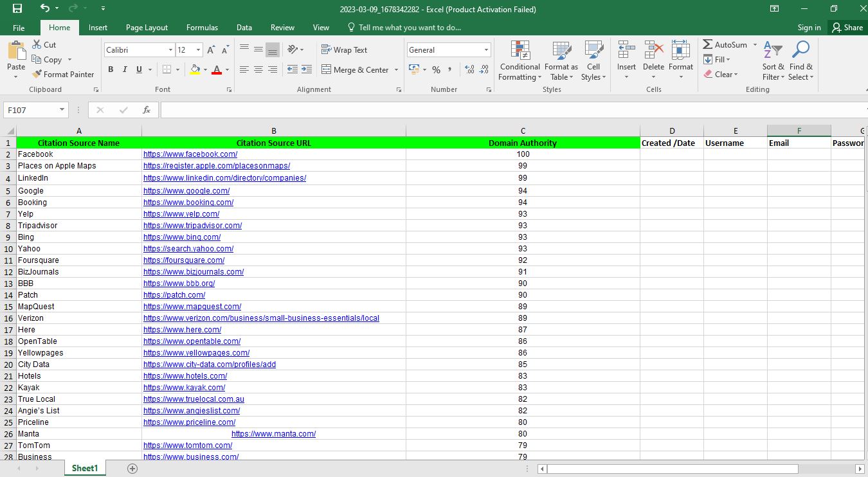Image resolution: width=868 pixels, height=477 pixels.
Task: Toggle bold formatting
Action: pyautogui.click(x=111, y=69)
